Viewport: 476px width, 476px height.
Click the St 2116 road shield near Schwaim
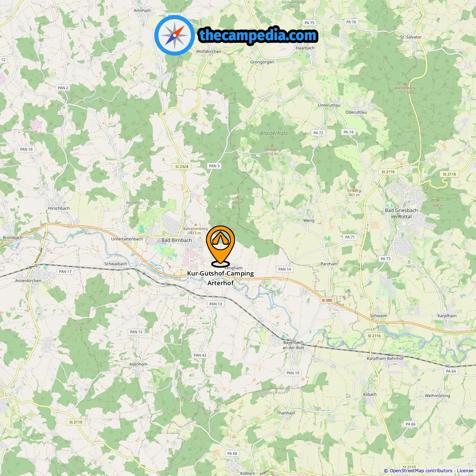374,336
